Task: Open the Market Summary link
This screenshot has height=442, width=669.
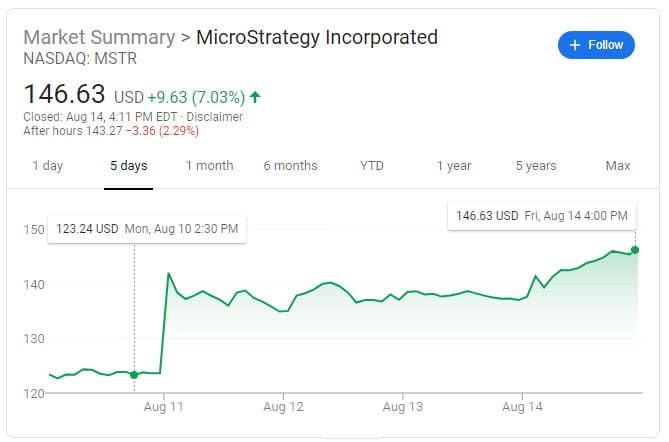Action: tap(98, 37)
